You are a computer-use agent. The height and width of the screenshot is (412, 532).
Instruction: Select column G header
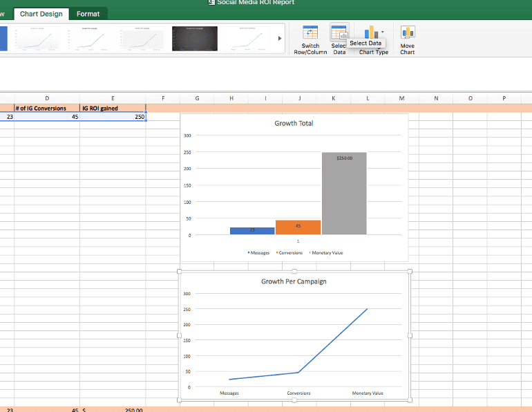tap(197, 98)
